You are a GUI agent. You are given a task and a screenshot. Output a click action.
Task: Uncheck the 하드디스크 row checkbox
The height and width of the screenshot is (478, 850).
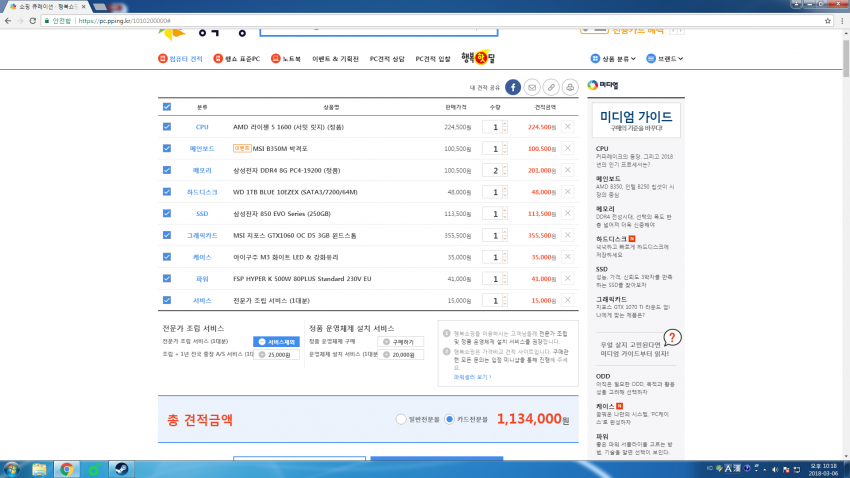click(167, 192)
